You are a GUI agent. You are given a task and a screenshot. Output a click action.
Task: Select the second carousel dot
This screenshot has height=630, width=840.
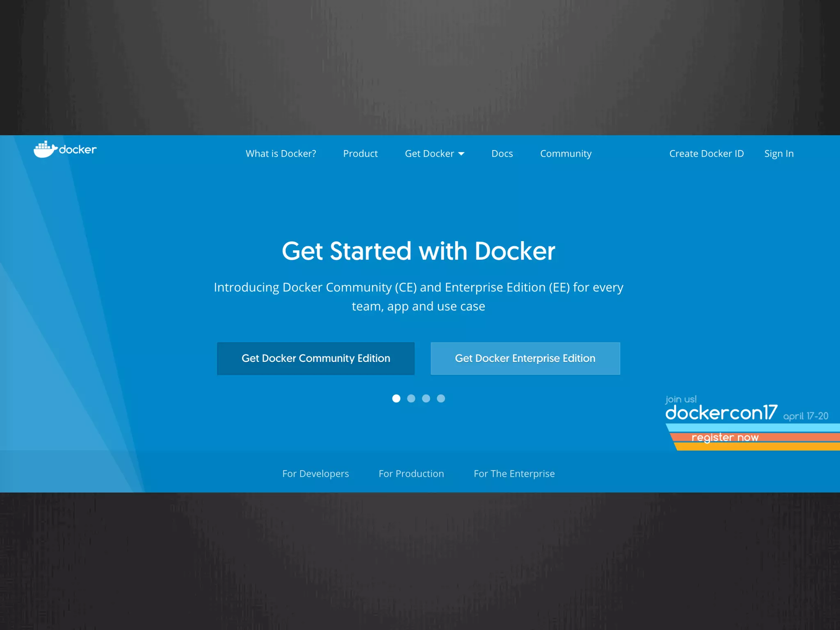click(x=411, y=398)
